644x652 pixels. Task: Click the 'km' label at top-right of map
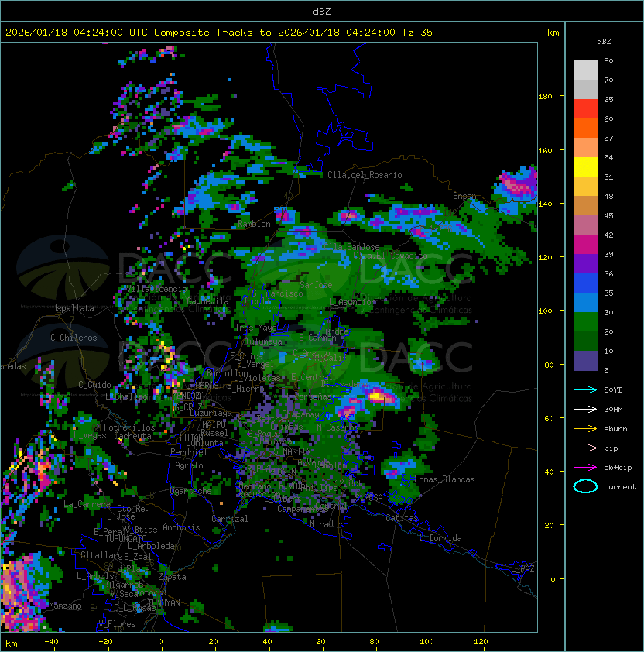[x=553, y=33]
